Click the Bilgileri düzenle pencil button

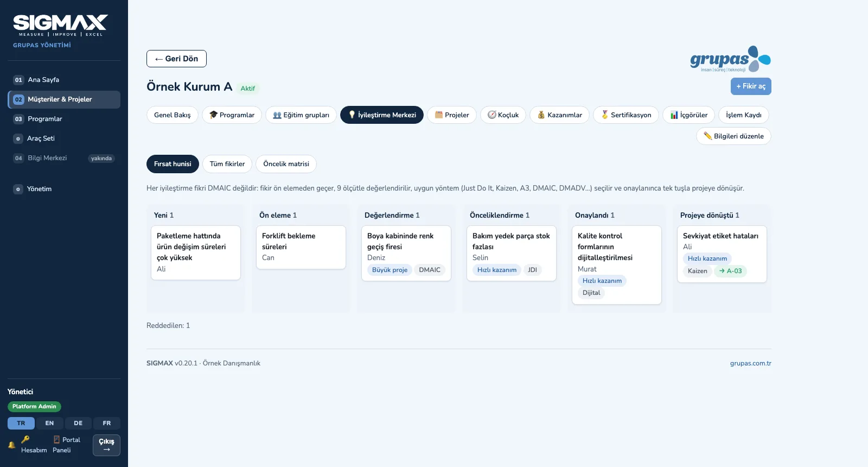coord(733,136)
